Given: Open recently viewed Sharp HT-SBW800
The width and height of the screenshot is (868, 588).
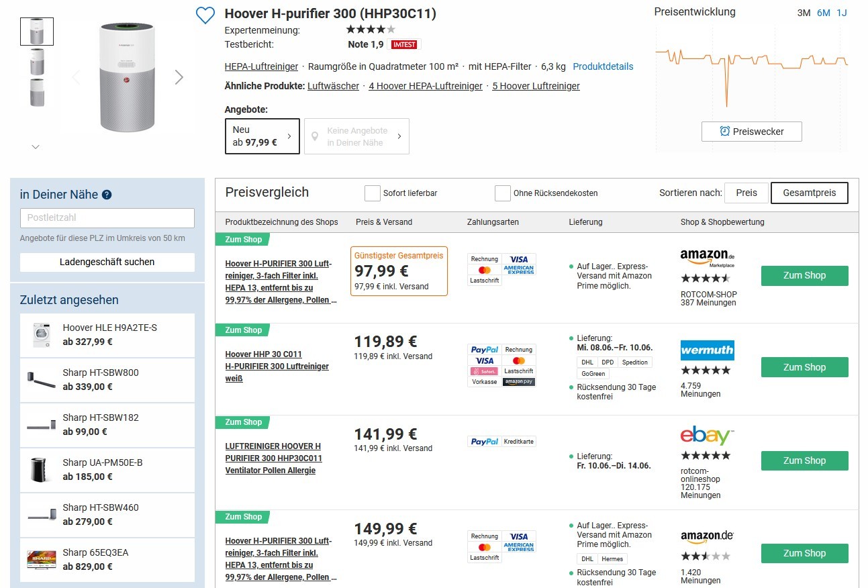Looking at the screenshot, I should (x=107, y=379).
